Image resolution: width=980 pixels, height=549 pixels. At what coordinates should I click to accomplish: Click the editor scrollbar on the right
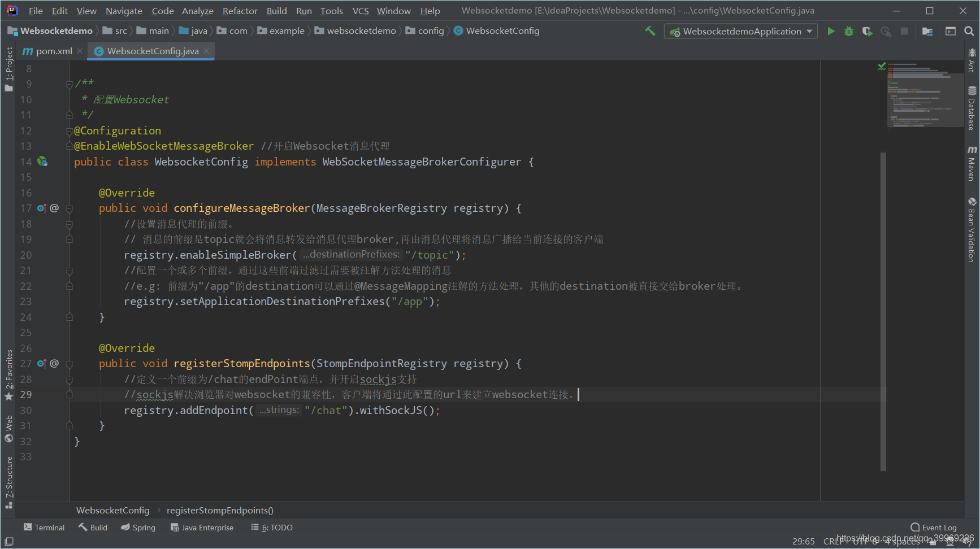click(886, 311)
